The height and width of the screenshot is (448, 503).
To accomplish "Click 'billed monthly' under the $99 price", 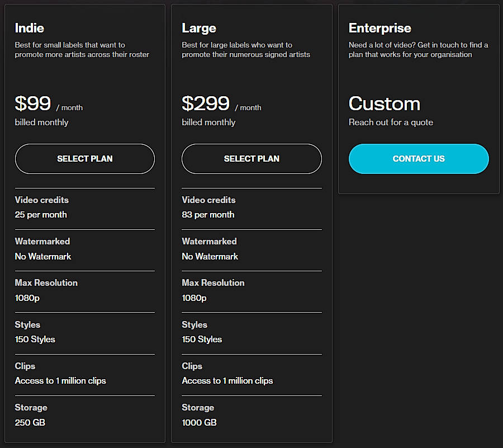I will 41,122.
